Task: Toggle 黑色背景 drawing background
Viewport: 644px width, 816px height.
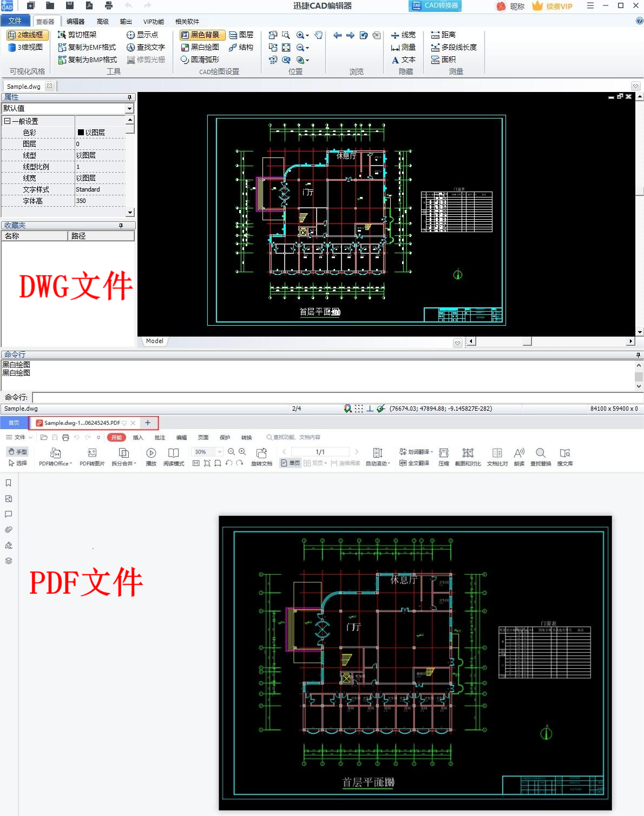Action: click(x=202, y=34)
